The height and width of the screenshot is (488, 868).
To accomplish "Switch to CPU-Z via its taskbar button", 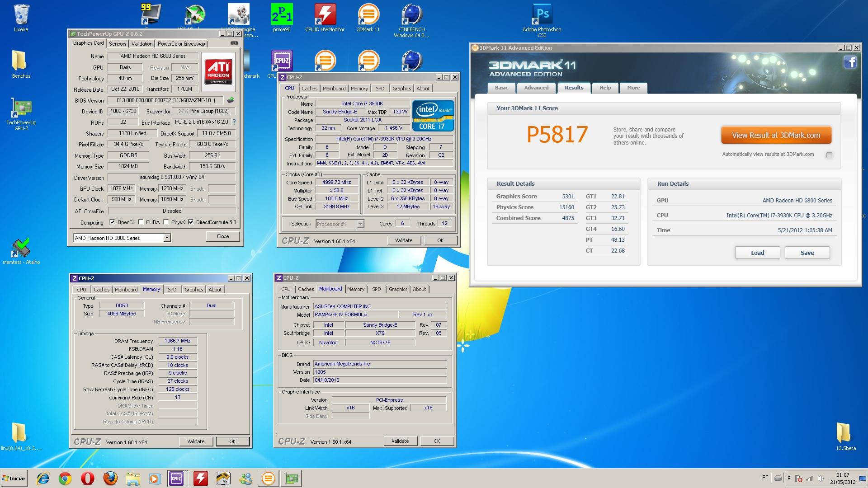I will pos(176,479).
